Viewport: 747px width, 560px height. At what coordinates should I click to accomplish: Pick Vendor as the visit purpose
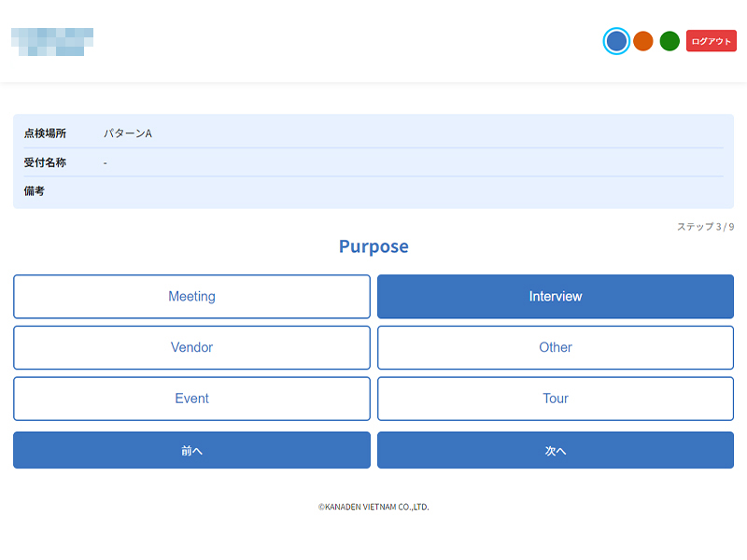pyautogui.click(x=191, y=347)
